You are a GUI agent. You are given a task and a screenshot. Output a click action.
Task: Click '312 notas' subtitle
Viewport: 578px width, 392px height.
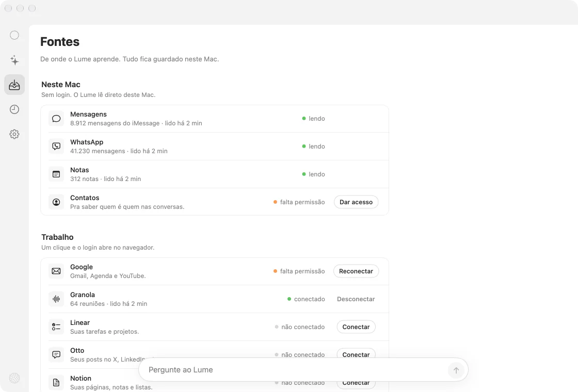pyautogui.click(x=85, y=178)
